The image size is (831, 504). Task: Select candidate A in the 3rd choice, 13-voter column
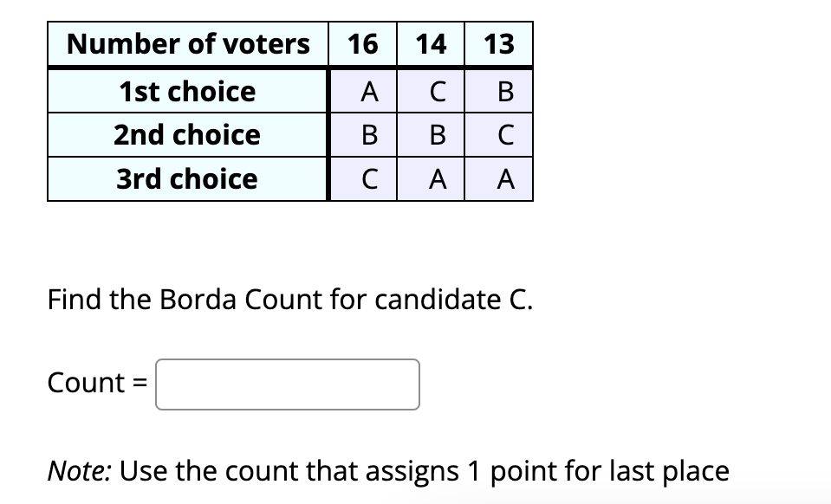498,178
